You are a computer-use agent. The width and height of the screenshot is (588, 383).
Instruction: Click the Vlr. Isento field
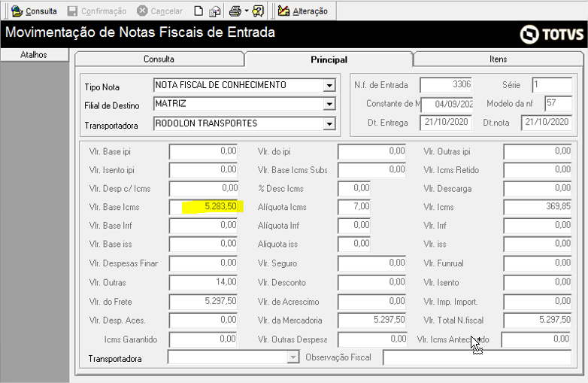coord(538,282)
